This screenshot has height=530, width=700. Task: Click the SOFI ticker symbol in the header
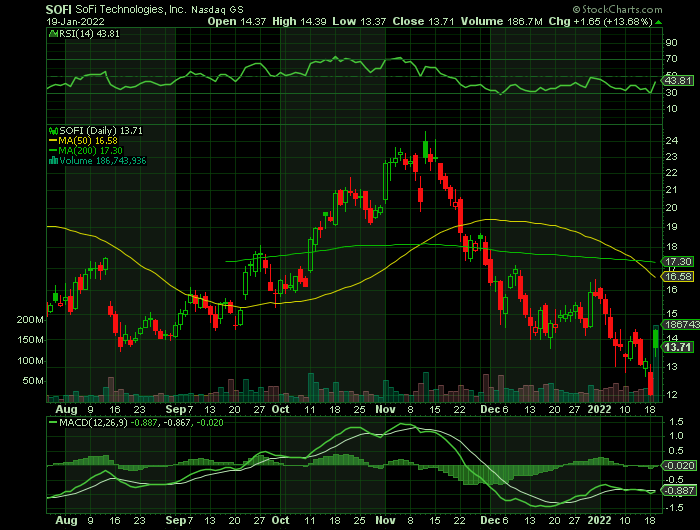click(58, 9)
